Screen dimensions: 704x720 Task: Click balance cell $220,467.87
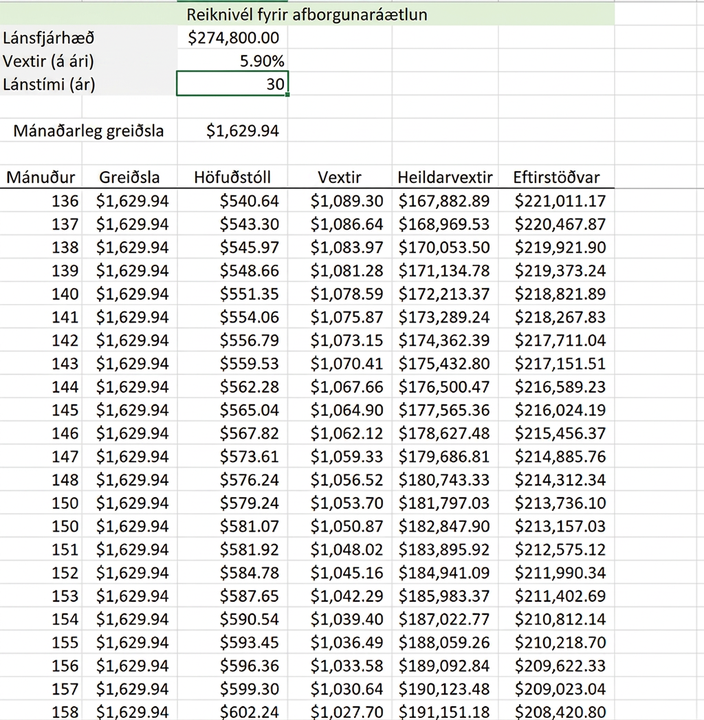[556, 224]
